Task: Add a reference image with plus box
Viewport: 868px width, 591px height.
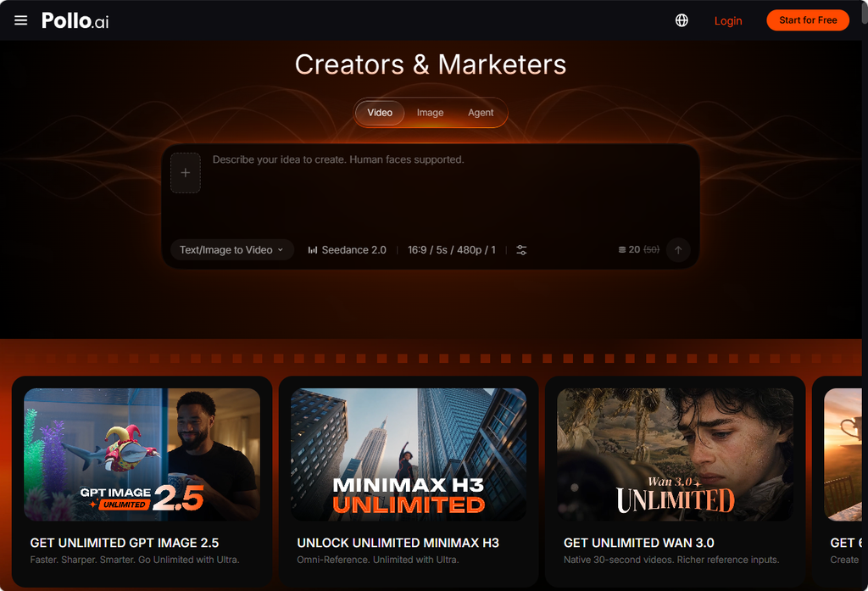Action: coord(186,173)
